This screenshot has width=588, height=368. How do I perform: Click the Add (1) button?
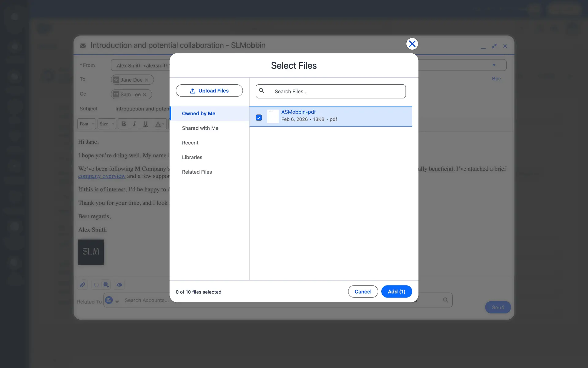(x=396, y=292)
